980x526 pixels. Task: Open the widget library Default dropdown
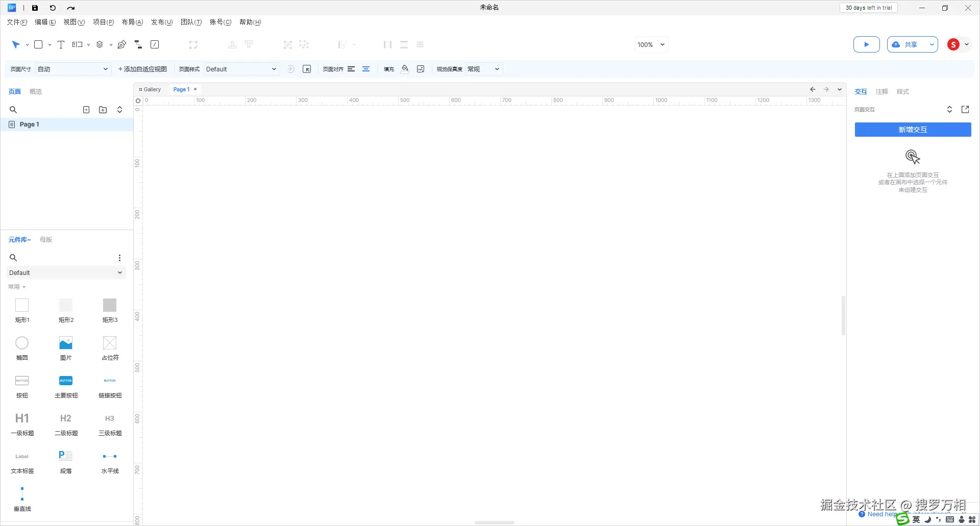coord(66,273)
